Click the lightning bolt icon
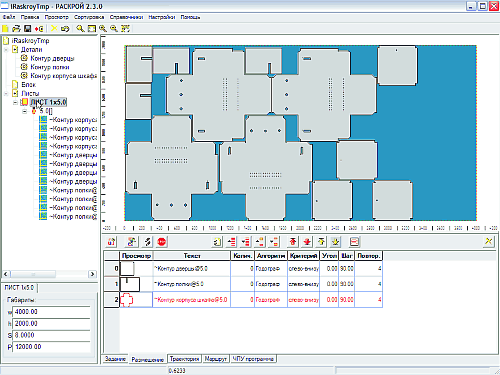 pos(147,242)
